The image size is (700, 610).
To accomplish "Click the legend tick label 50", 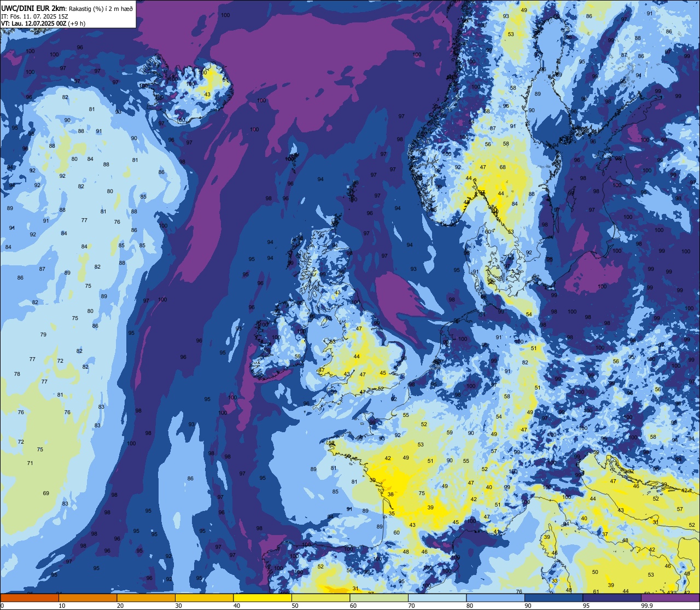I will click(295, 606).
